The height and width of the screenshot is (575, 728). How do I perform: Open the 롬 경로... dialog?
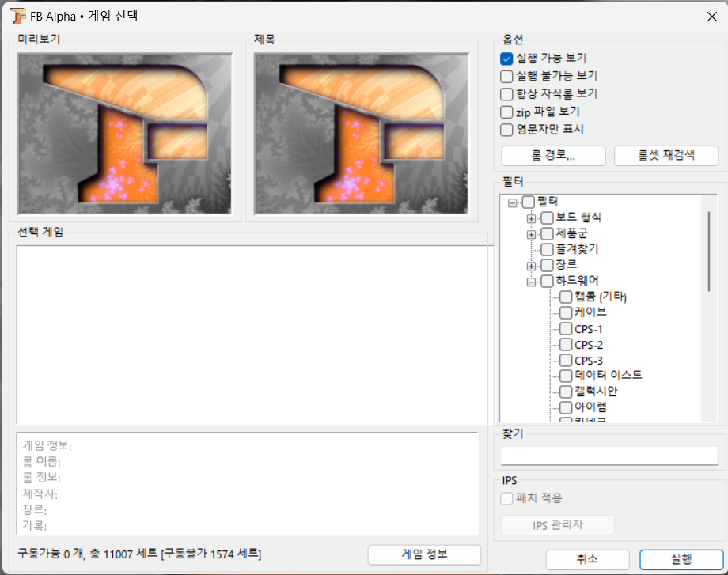click(x=553, y=156)
